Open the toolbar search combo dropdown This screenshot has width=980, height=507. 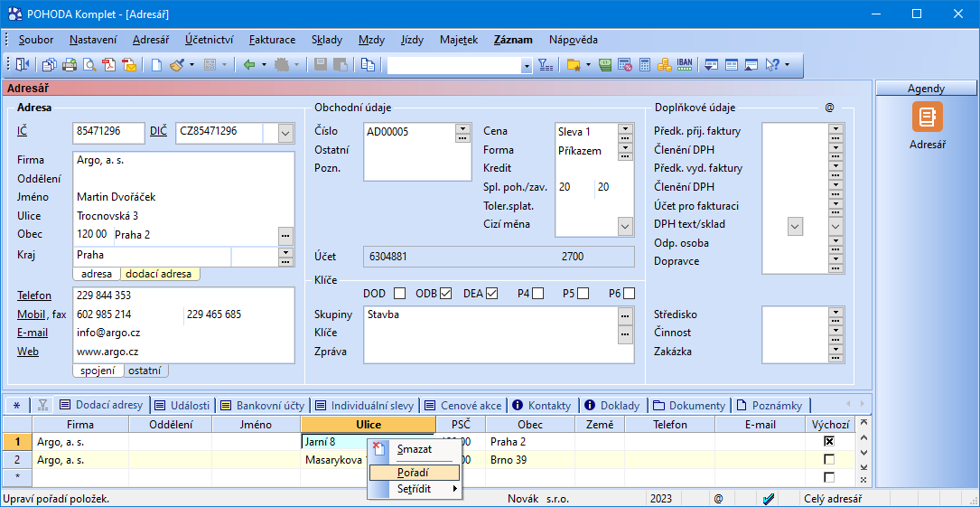527,65
